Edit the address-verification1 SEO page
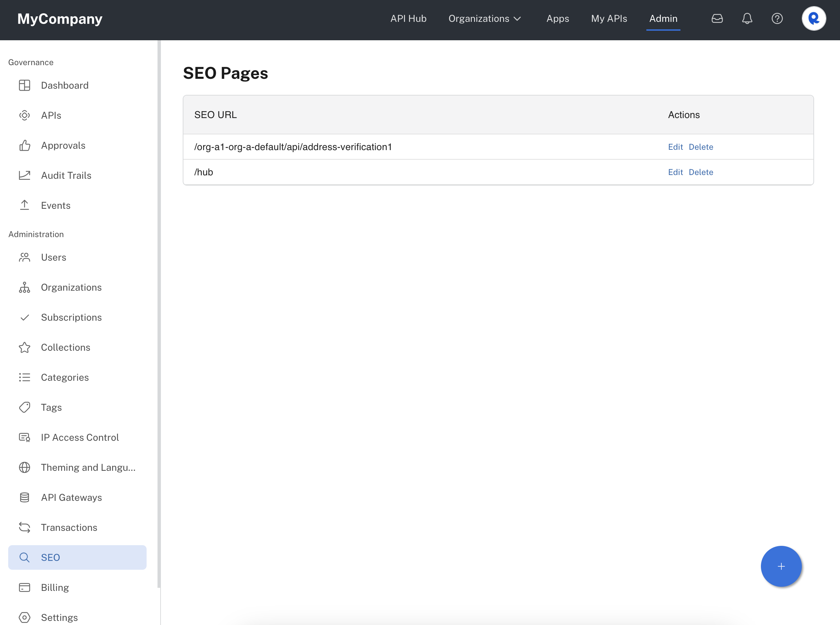The height and width of the screenshot is (625, 840). click(x=675, y=147)
